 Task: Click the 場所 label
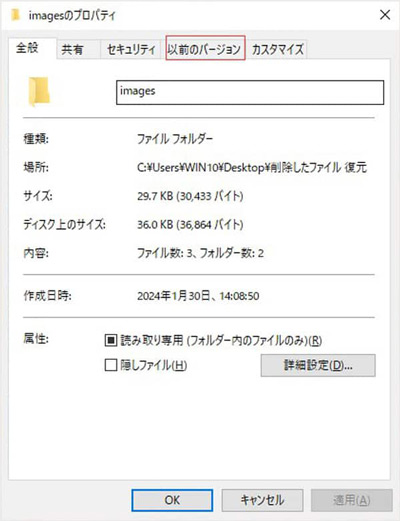coord(36,167)
